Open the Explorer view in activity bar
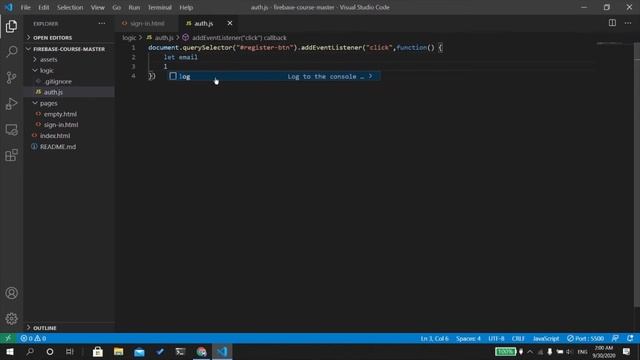The image size is (640, 360). 11,27
